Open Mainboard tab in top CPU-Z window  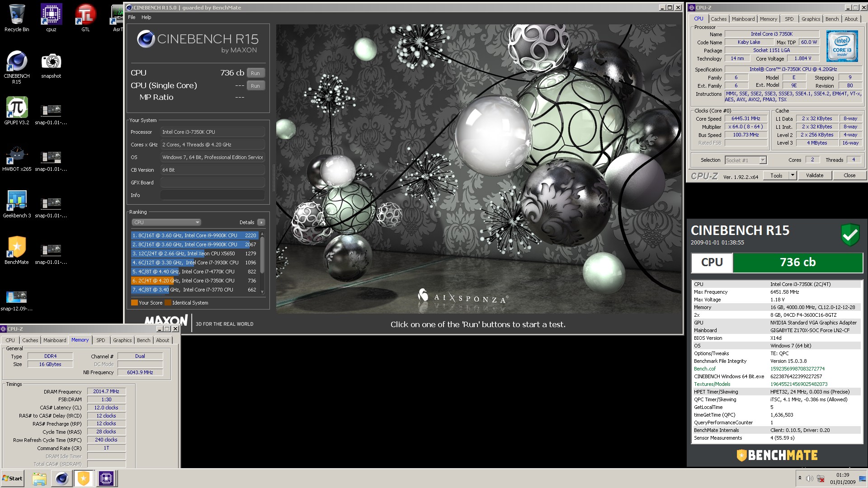pos(743,19)
